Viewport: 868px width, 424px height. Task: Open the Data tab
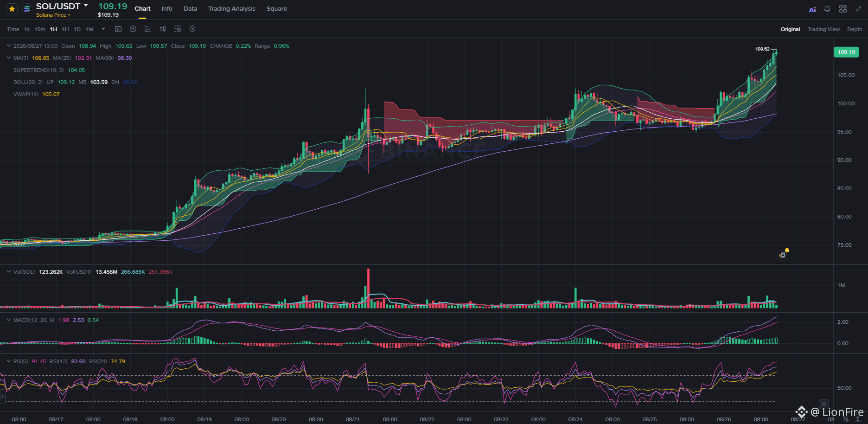point(190,8)
